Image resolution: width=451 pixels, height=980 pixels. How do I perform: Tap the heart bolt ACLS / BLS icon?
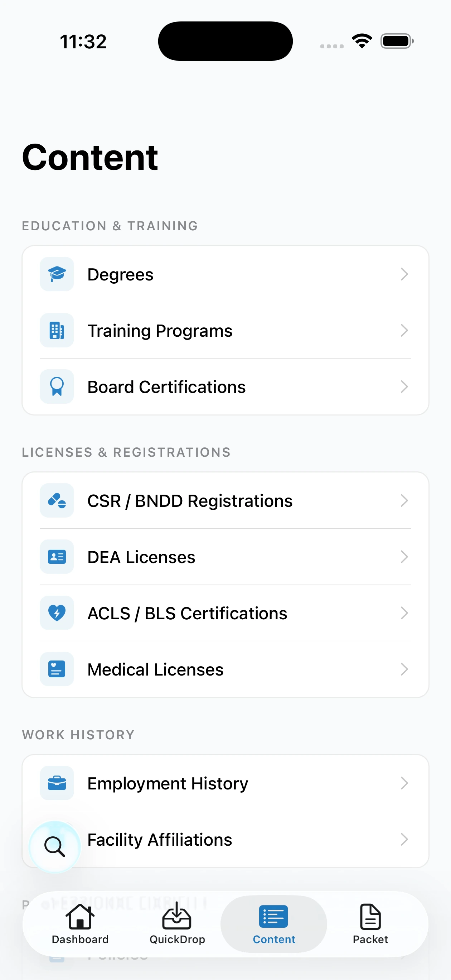[57, 613]
